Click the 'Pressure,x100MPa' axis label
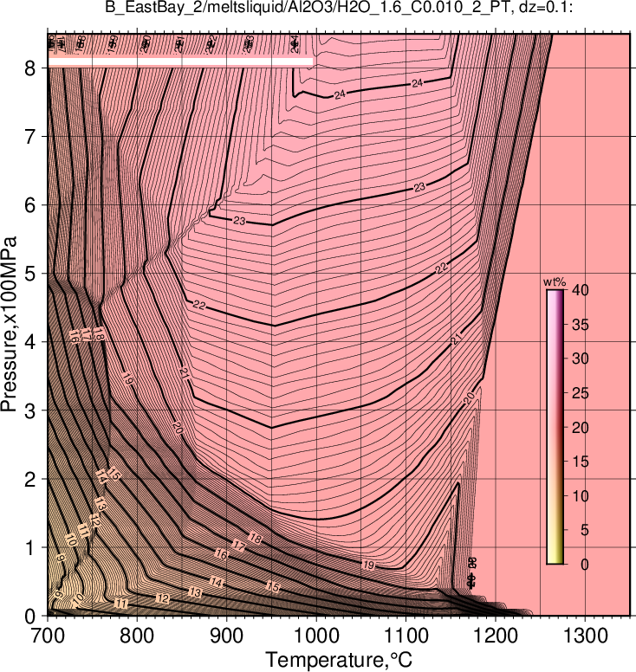This screenshot has height=672, width=636. click(x=9, y=325)
